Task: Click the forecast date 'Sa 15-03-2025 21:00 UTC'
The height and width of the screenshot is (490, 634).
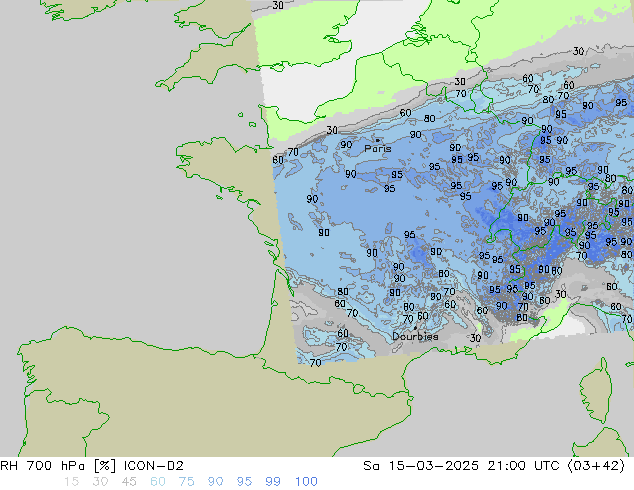Action: pos(461,466)
